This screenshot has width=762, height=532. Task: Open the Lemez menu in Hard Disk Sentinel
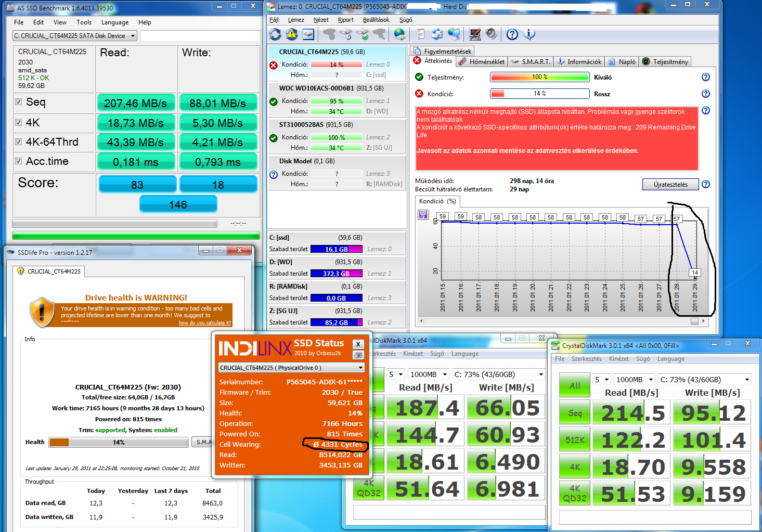click(296, 20)
